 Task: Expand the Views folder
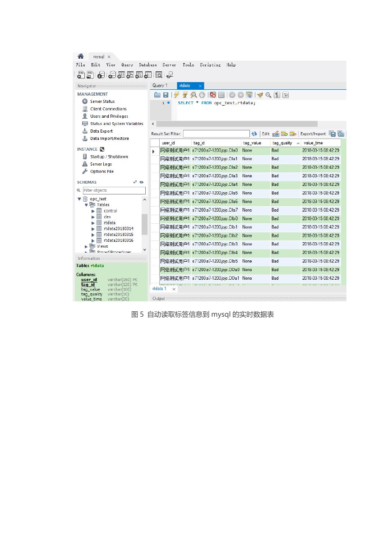(86, 246)
